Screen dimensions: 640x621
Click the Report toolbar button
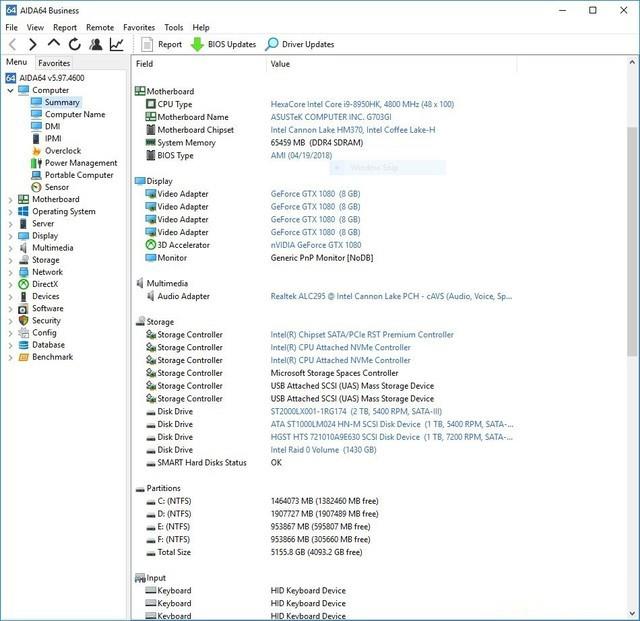pos(161,44)
